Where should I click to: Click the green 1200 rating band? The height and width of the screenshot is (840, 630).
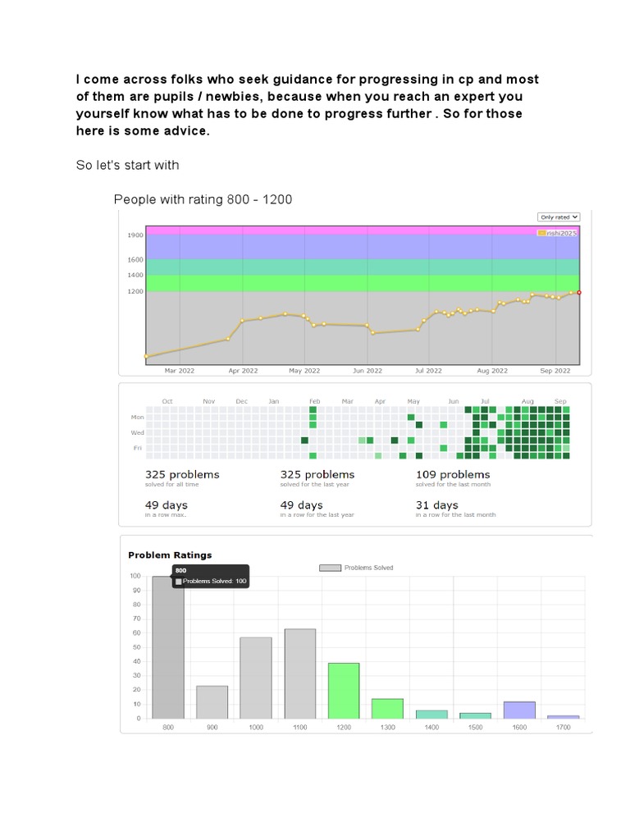pos(361,283)
